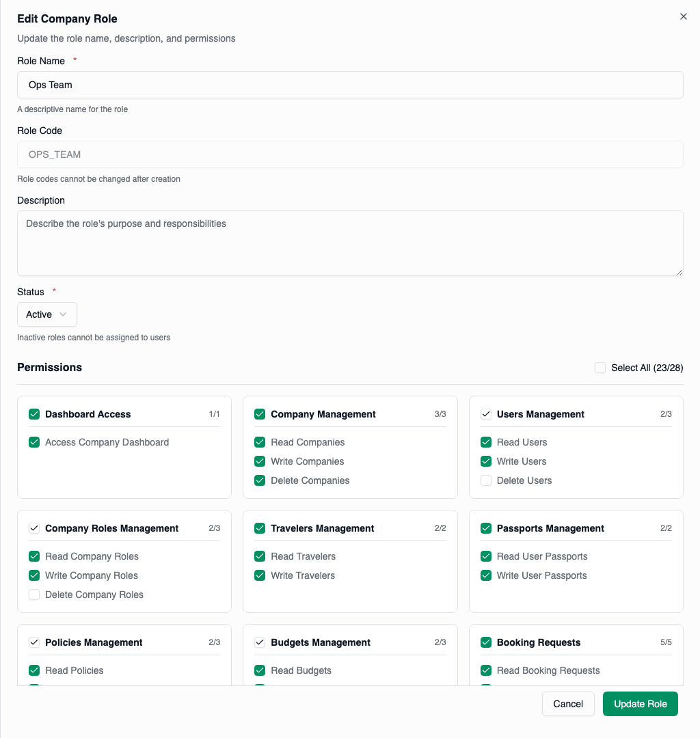Disable the Write Companies permission
This screenshot has width=700, height=738.
pyautogui.click(x=260, y=461)
